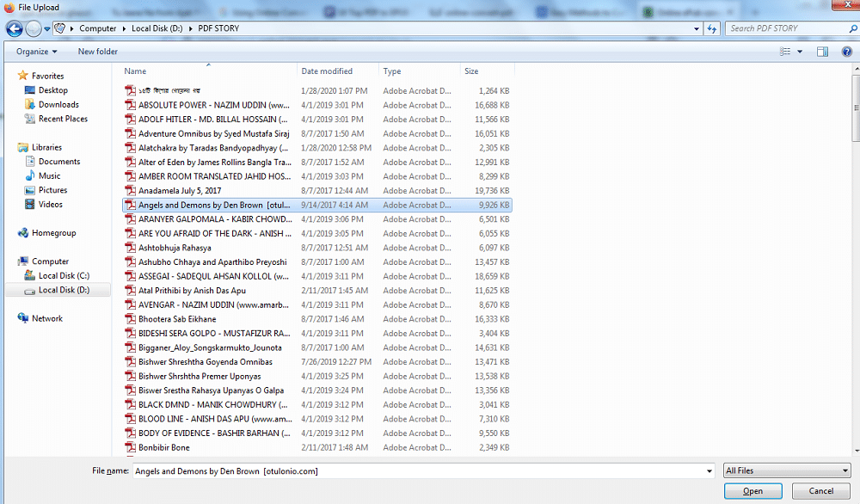This screenshot has width=860, height=504.
Task: Click PDF icon of Adventure Omnibus file
Action: tap(130, 133)
